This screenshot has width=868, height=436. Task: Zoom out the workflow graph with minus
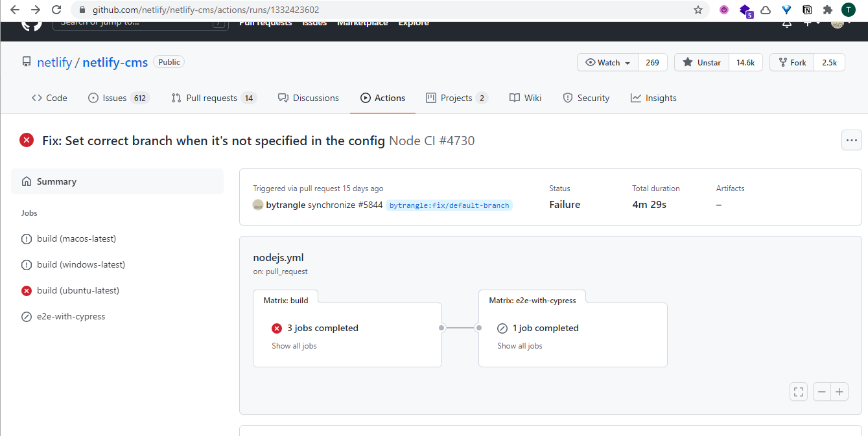tap(822, 391)
